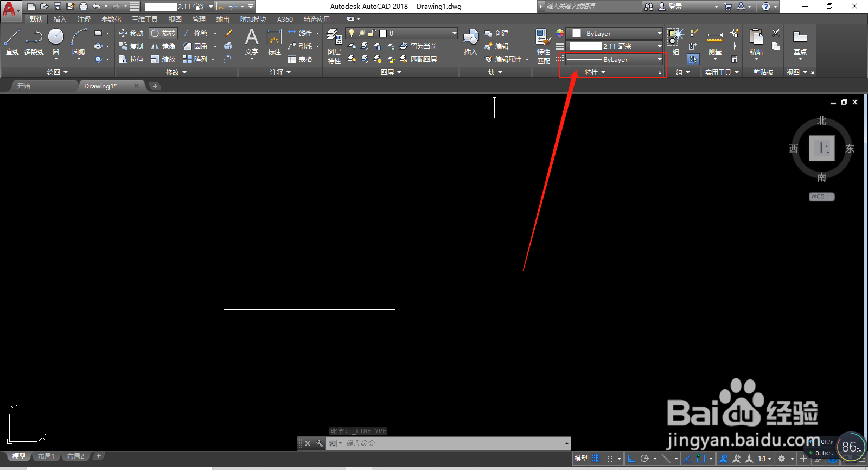Click 登录 (Sign In) button
868x470 pixels.
pyautogui.click(x=671, y=6)
